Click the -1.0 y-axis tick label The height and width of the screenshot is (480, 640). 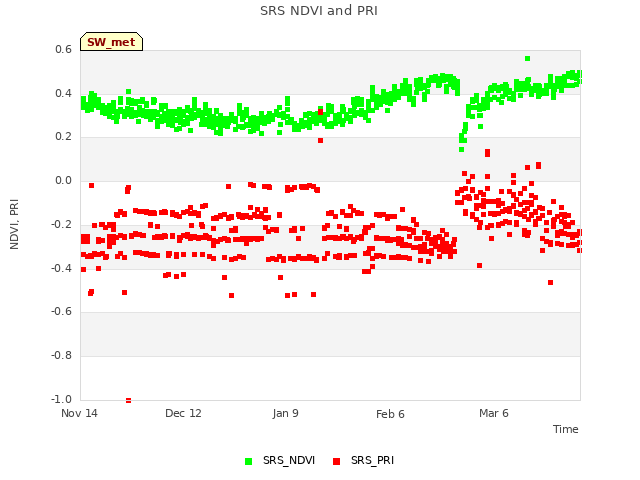62,399
